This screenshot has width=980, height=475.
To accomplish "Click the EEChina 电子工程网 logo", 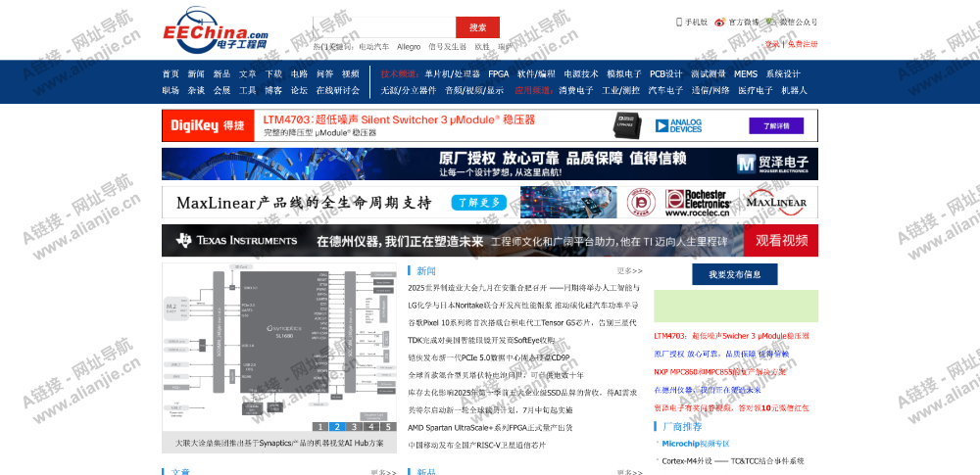I will click(x=217, y=28).
